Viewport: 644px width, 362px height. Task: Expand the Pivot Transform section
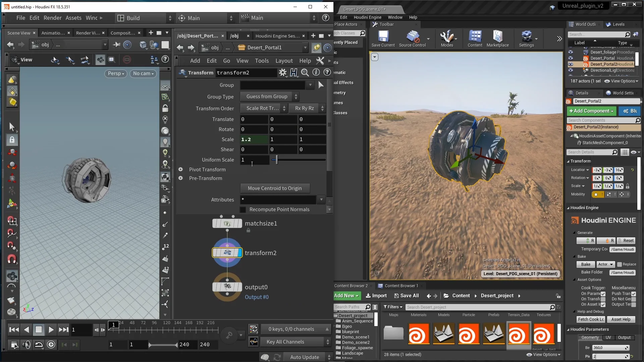[180, 170]
